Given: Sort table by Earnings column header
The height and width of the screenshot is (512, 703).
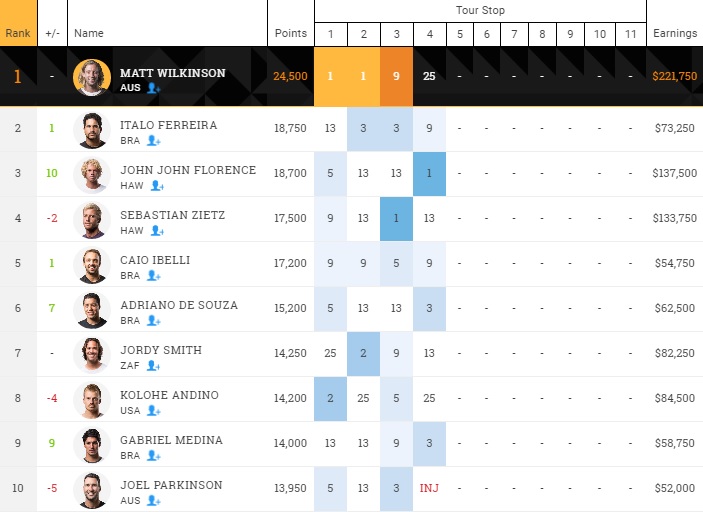Looking at the screenshot, I should point(674,34).
